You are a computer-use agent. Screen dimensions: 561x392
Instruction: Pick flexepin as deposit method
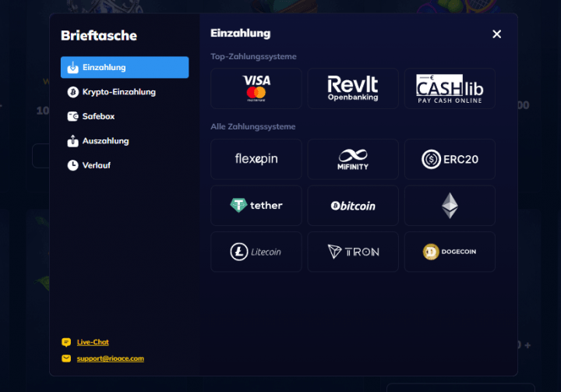click(256, 159)
